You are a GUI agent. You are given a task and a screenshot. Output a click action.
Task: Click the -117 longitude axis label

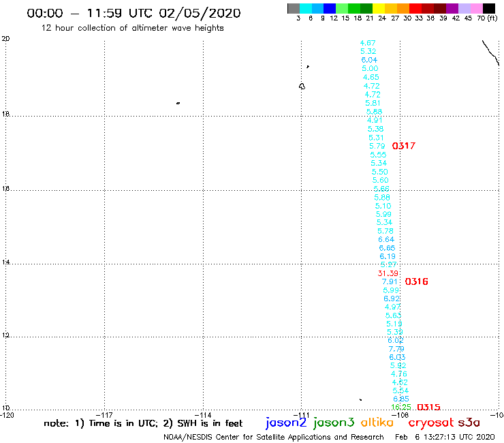click(104, 415)
